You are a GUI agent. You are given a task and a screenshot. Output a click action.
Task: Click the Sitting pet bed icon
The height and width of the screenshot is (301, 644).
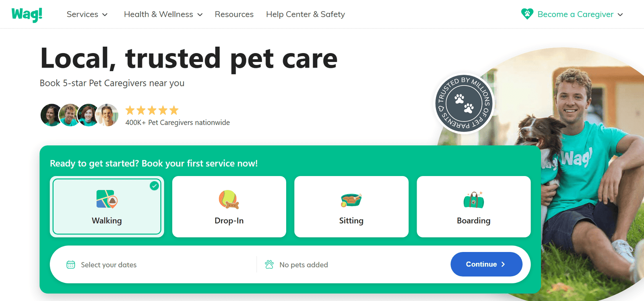tap(351, 200)
